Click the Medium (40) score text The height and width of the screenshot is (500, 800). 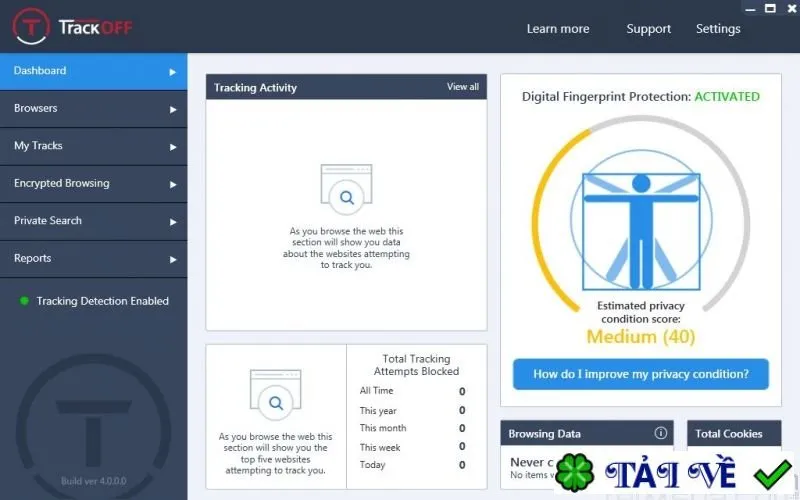641,337
